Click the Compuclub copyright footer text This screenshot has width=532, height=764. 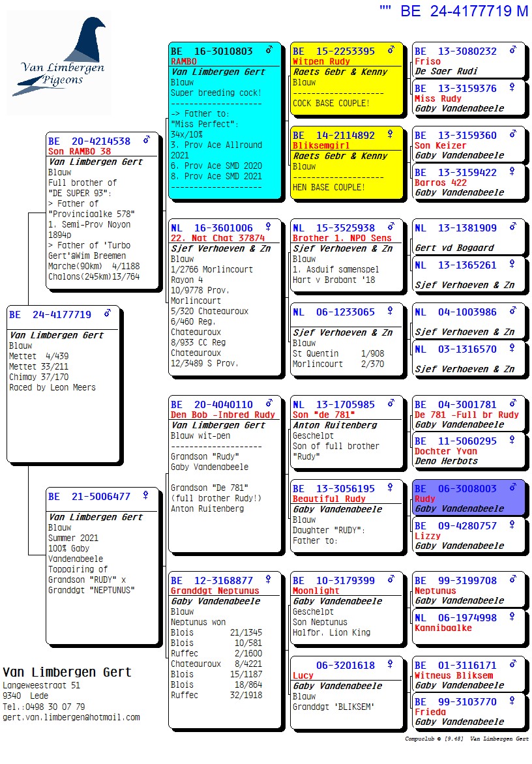[466, 739]
